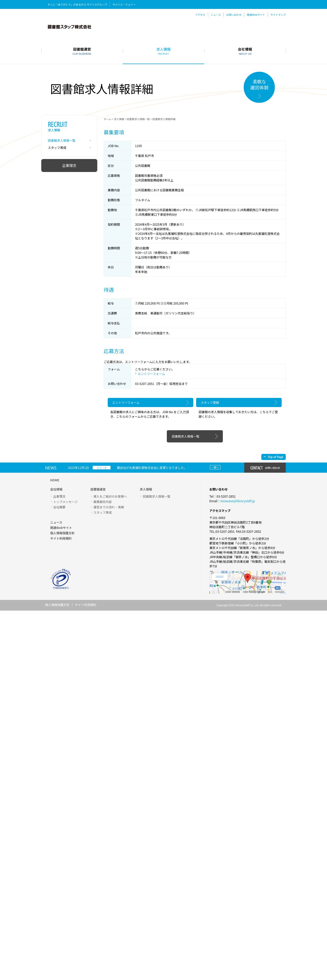Open the 図書館スタッフ株式会社 logo link
Screen dimensions: 327x980
pos(69,27)
